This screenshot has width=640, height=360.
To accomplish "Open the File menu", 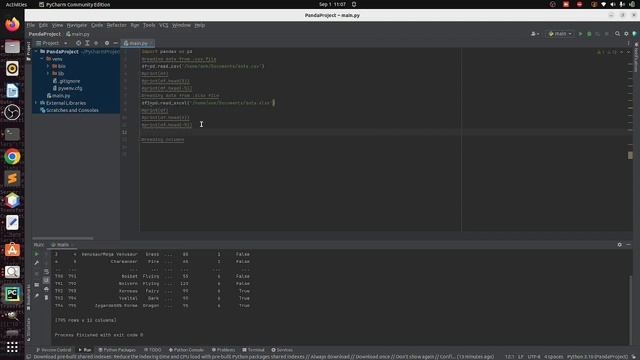I will [31, 25].
